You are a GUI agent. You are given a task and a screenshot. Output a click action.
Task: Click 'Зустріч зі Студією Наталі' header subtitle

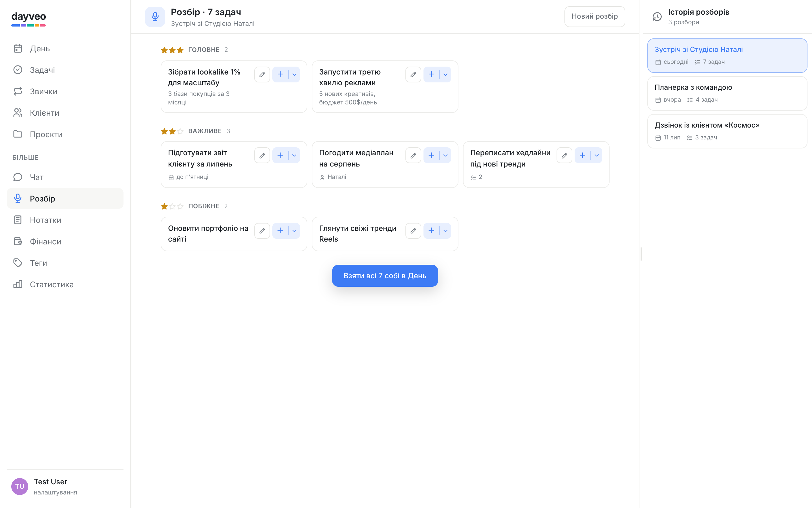(213, 24)
